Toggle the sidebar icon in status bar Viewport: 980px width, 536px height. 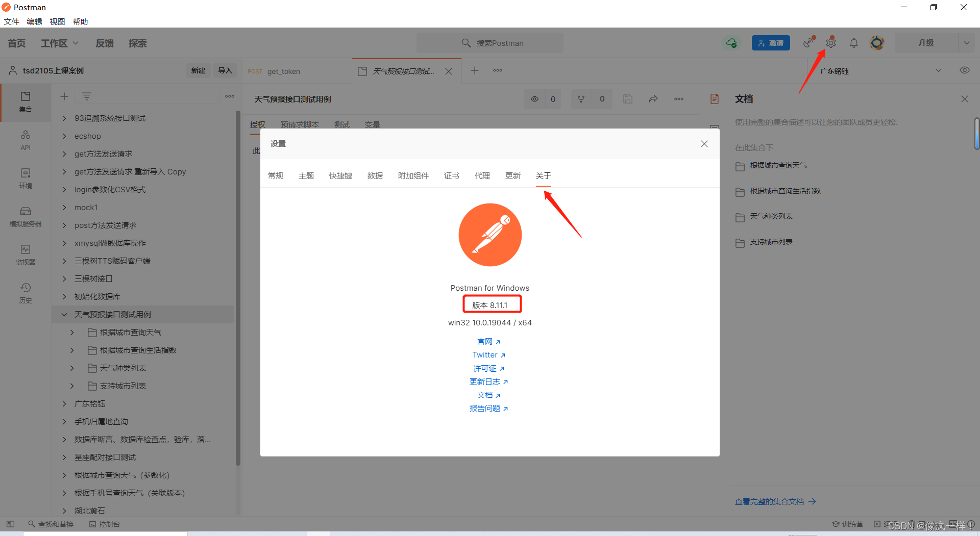point(10,524)
